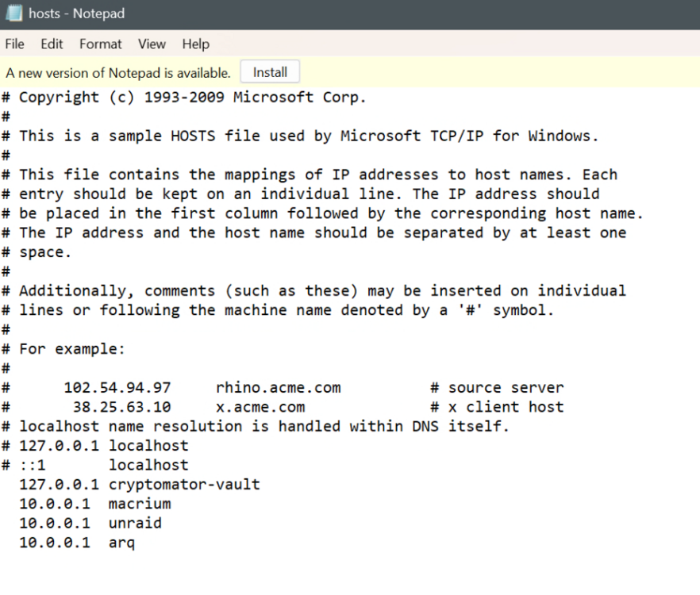
Task: Open the Format menu
Action: (x=101, y=44)
